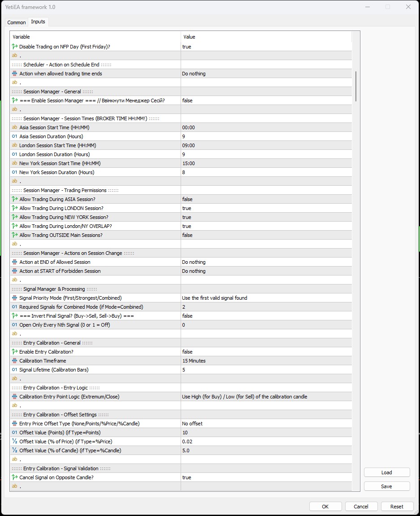
Task: Click the boolean icon beside Disable Trading on NFP Day
Action: coord(14,47)
